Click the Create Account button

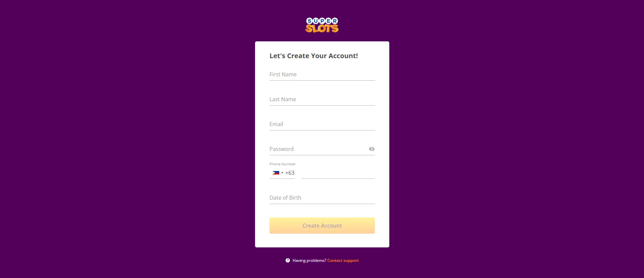321,225
